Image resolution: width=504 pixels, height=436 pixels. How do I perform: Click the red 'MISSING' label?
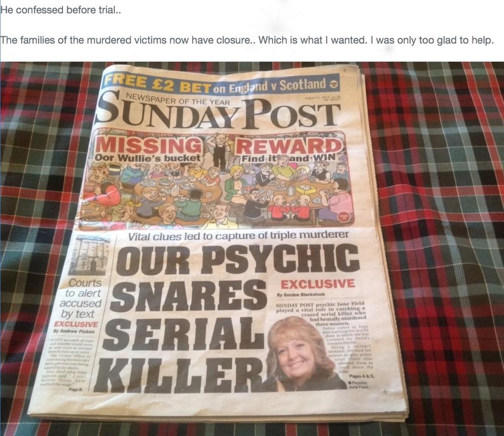click(x=148, y=146)
